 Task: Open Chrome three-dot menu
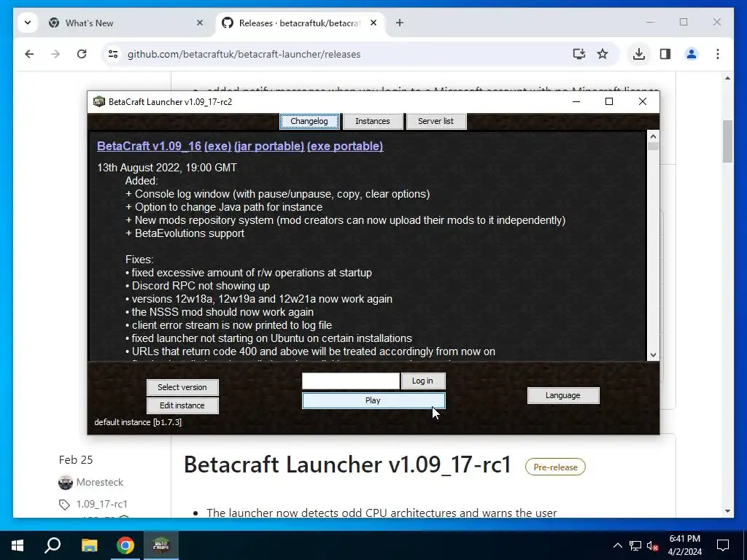tap(718, 54)
